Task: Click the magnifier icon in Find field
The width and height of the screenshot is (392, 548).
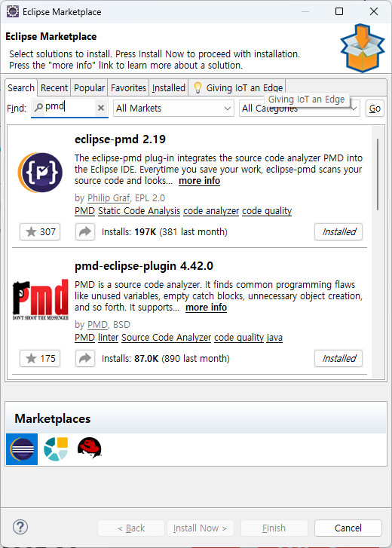Action: click(38, 107)
